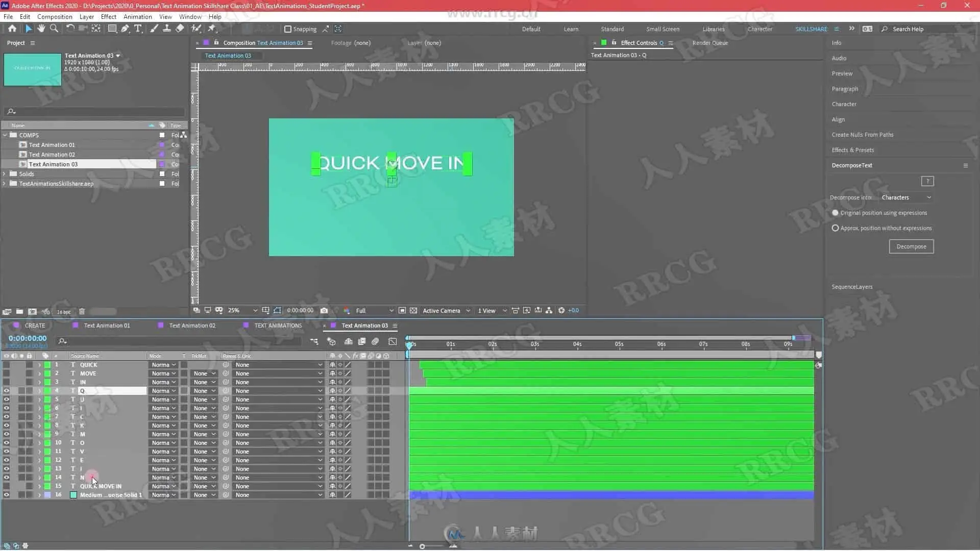This screenshot has height=551, width=980.
Task: Select the Hand tool
Action: click(41, 29)
